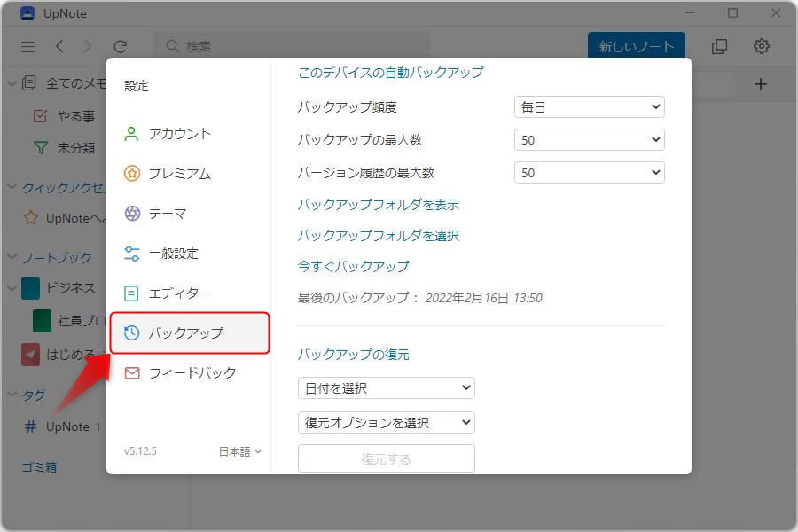Click the 今すぐバックアップ link
The image size is (798, 532).
(353, 266)
